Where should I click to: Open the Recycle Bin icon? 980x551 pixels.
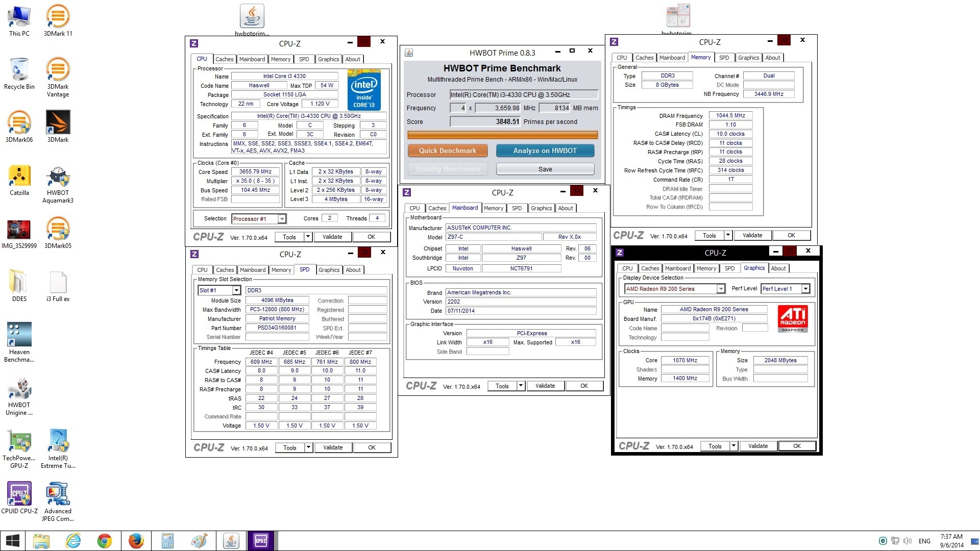(19, 73)
